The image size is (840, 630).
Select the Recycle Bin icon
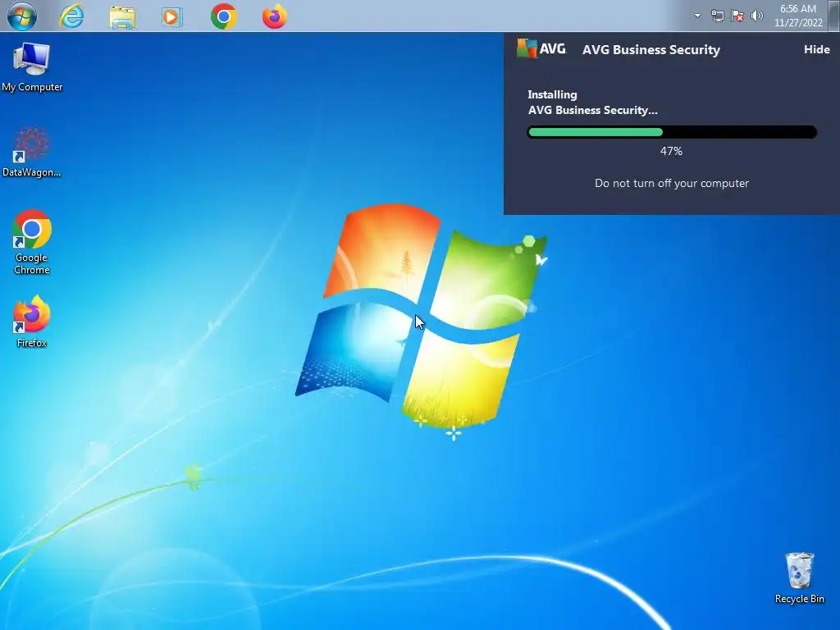(799, 578)
